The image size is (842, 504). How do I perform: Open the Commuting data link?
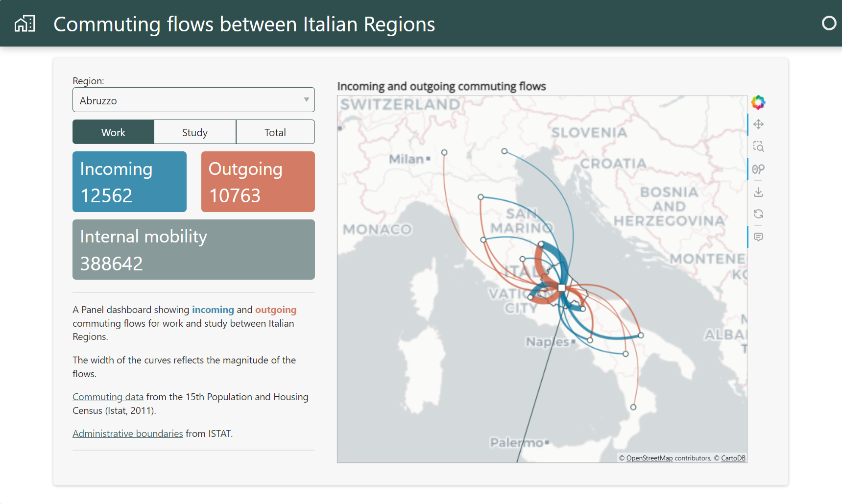[108, 397]
